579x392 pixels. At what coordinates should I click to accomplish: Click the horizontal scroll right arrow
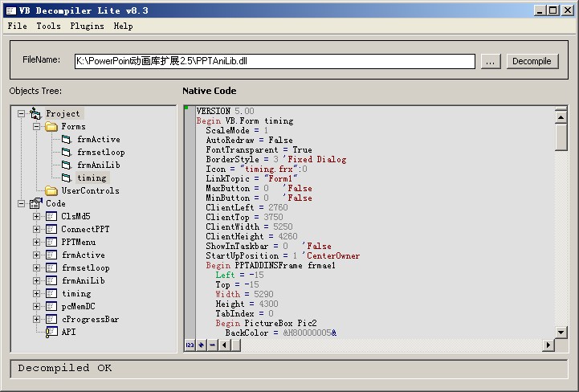click(548, 345)
